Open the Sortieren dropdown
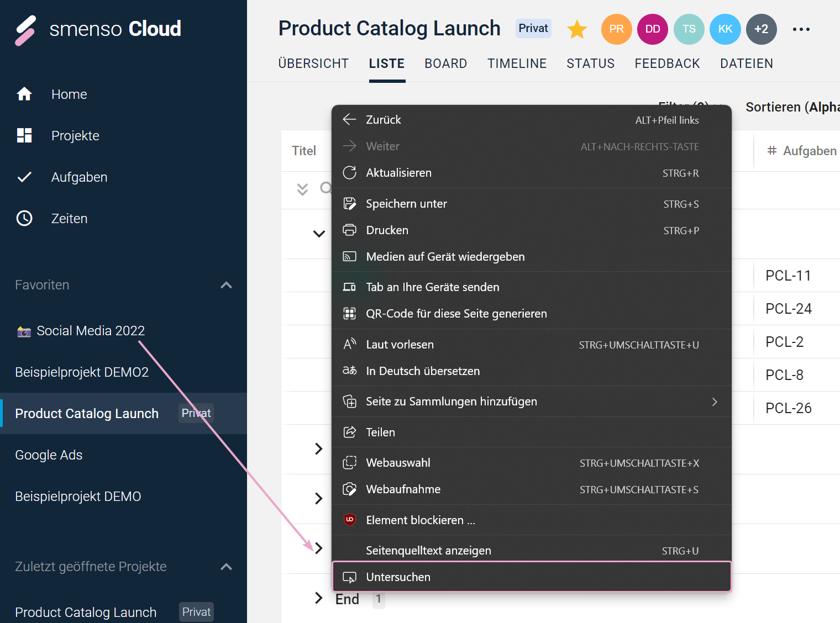The height and width of the screenshot is (623, 840). pyautogui.click(x=792, y=107)
